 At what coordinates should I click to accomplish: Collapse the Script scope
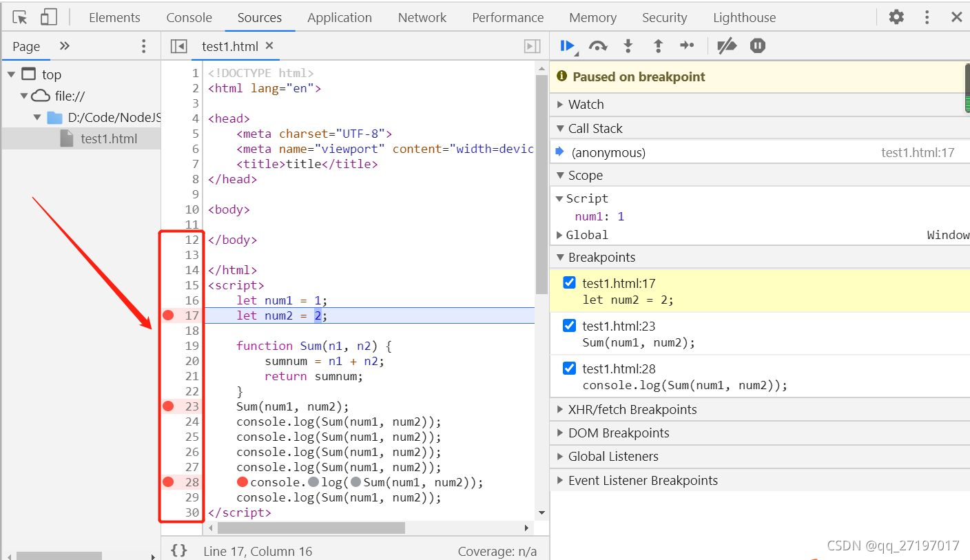point(559,198)
